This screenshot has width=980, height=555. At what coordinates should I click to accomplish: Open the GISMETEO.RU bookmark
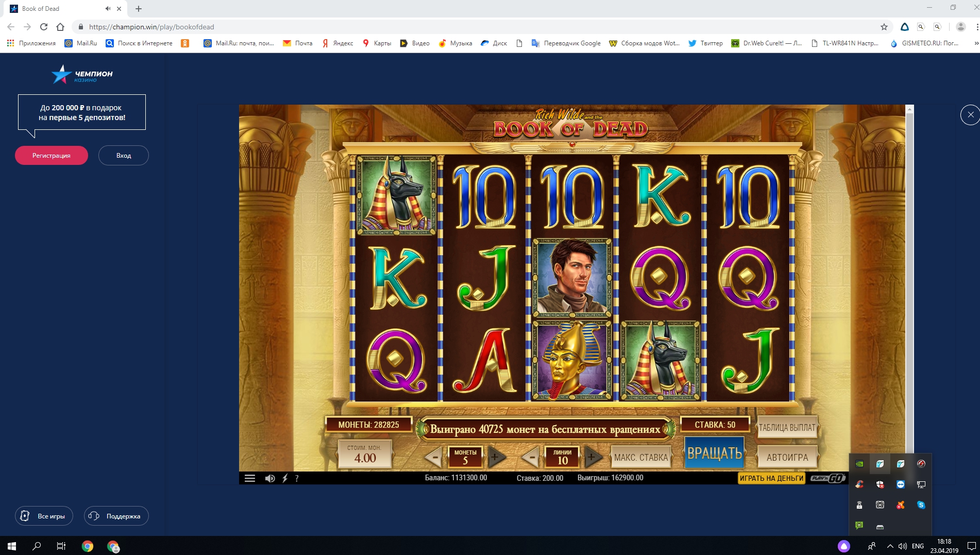[924, 43]
